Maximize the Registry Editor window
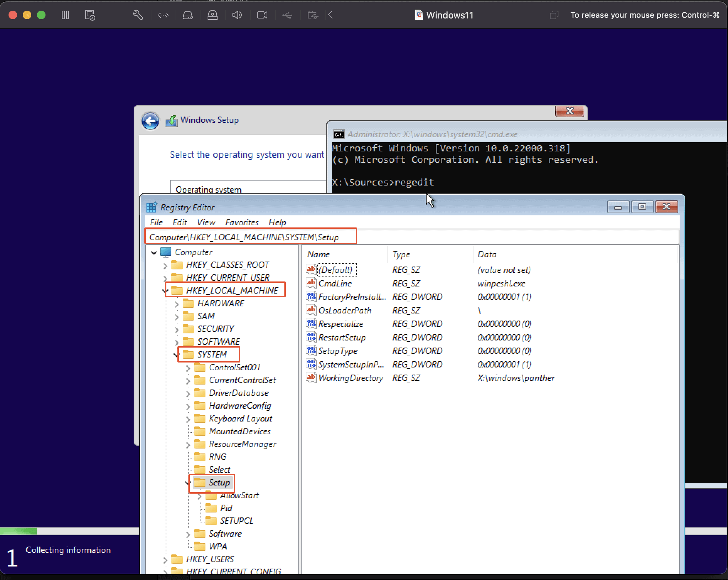Viewport: 728px width, 580px height. (x=642, y=207)
